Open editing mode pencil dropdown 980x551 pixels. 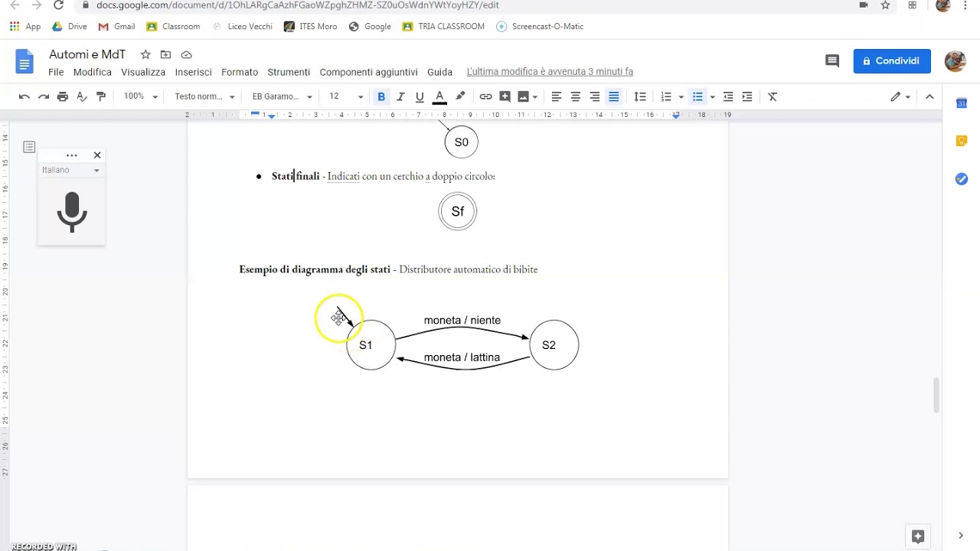[900, 96]
